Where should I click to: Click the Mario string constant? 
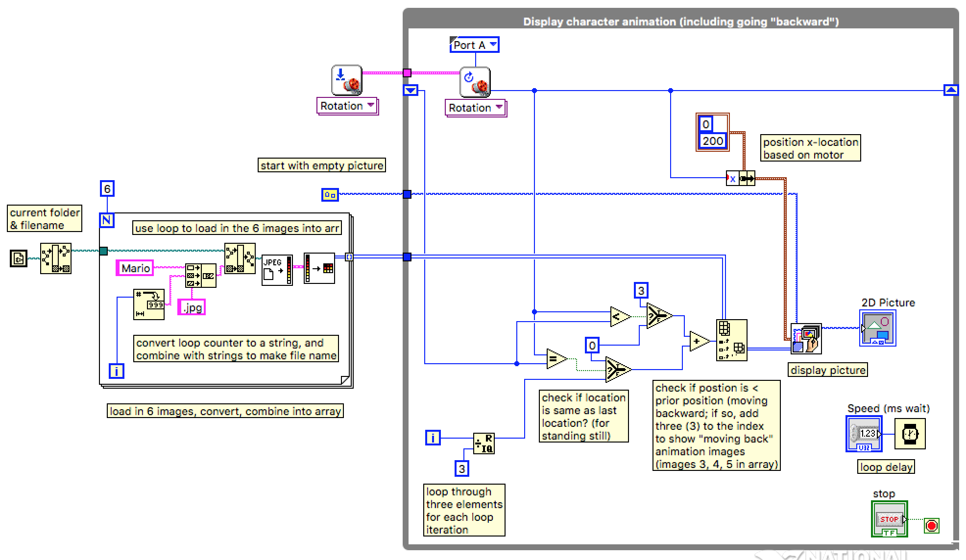click(x=135, y=268)
